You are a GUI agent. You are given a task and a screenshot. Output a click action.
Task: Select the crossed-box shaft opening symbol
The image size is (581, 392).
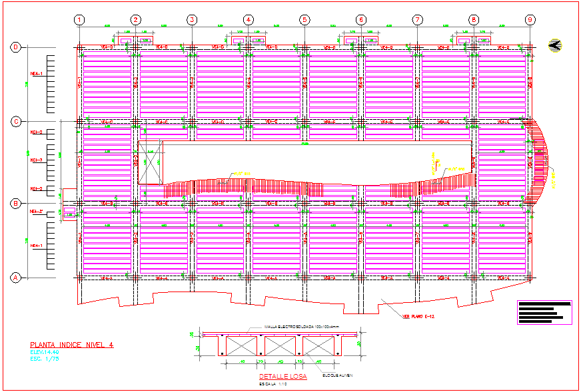click(x=151, y=162)
